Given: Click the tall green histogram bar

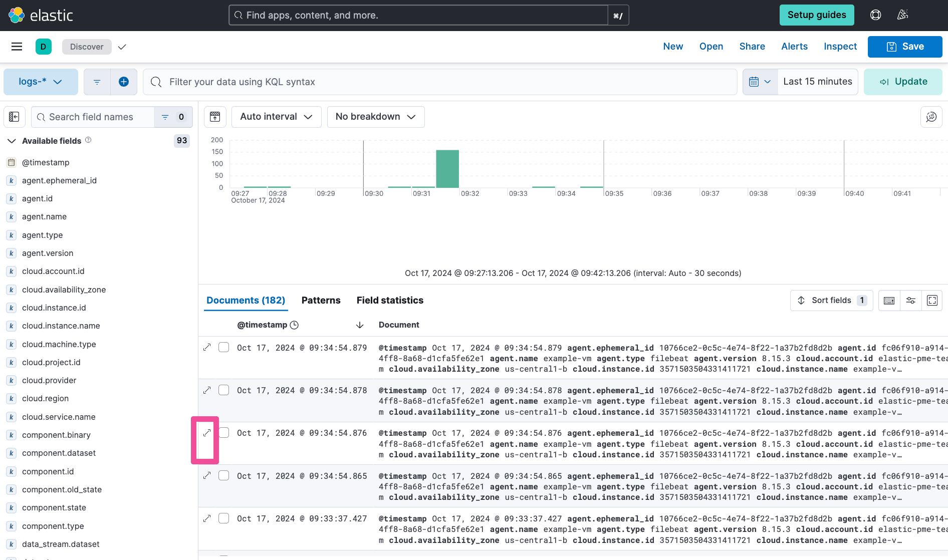Looking at the screenshot, I should [x=447, y=169].
